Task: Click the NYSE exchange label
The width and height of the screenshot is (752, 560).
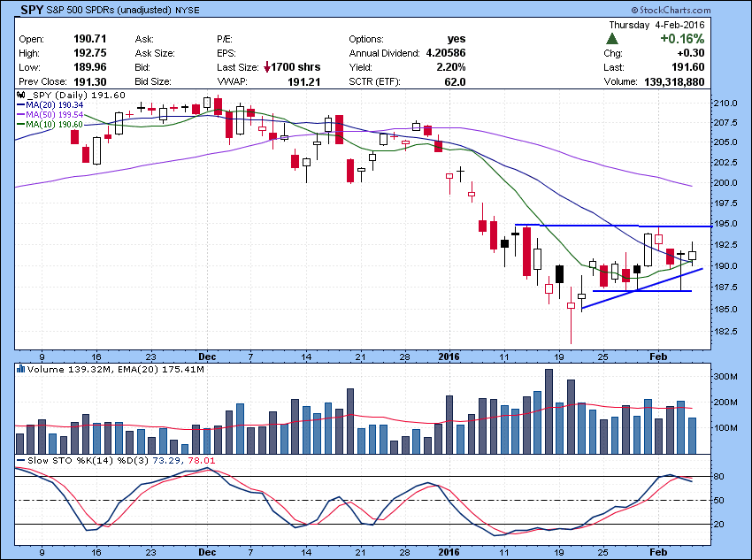Action: (x=188, y=10)
